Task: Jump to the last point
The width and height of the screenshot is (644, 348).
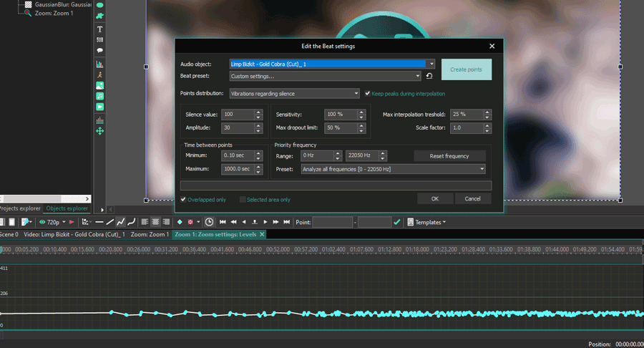Action: (x=287, y=222)
